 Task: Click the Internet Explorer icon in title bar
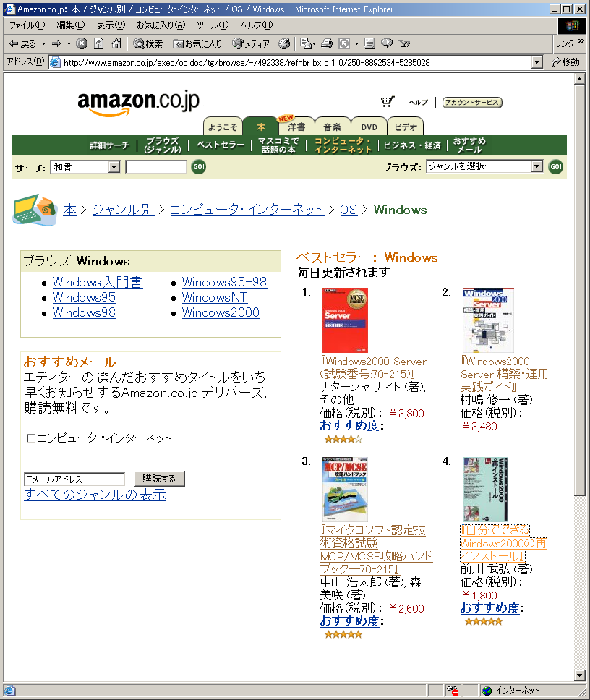pyautogui.click(x=9, y=9)
